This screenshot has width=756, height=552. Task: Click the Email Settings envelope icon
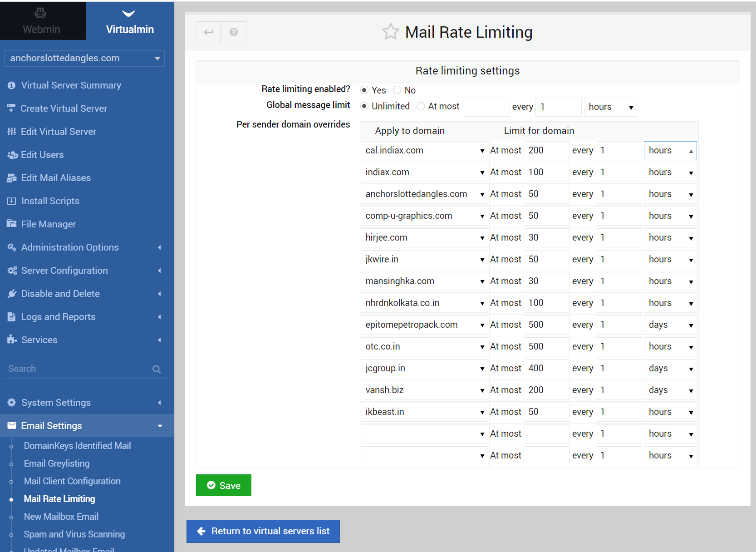click(12, 426)
